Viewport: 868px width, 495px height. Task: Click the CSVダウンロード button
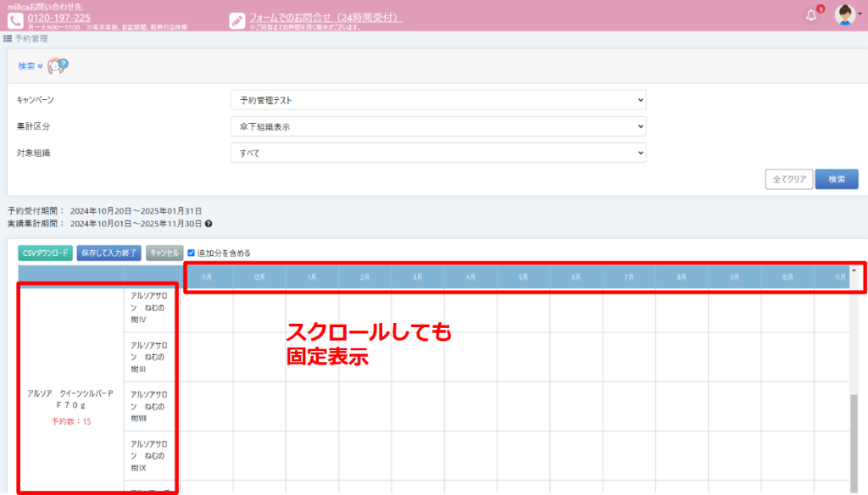(x=45, y=253)
